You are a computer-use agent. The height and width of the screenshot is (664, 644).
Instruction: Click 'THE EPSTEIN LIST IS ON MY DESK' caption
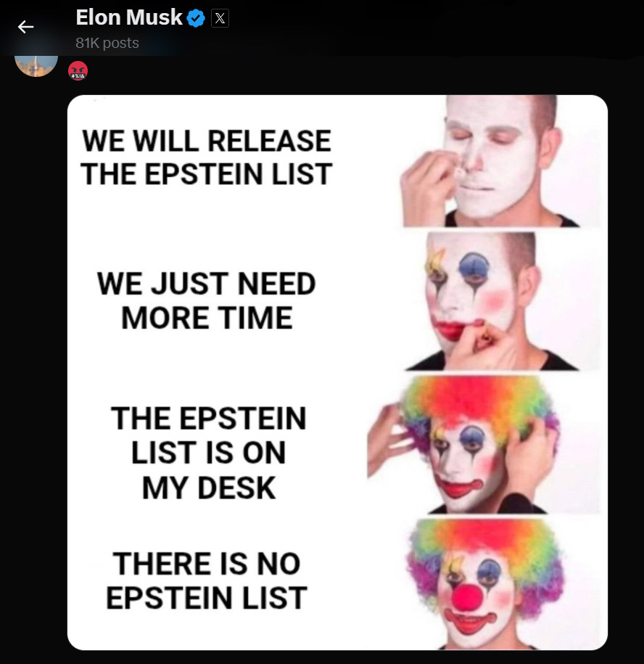pos(207,453)
